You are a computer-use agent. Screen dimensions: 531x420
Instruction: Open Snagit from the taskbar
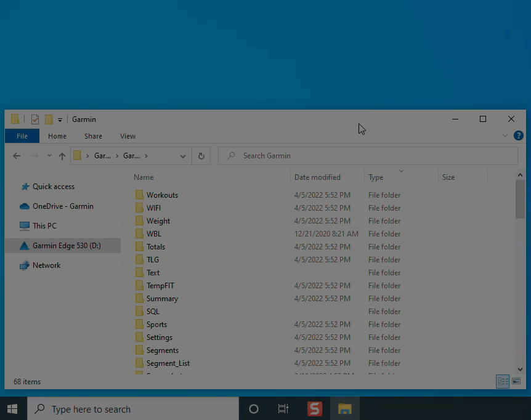click(315, 409)
